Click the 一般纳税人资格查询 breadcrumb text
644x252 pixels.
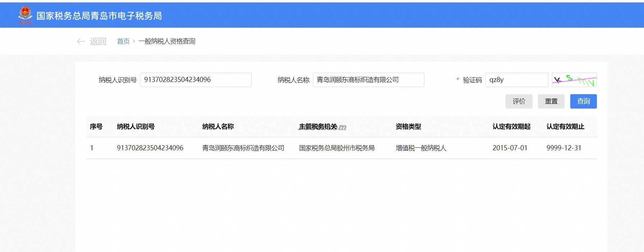167,41
